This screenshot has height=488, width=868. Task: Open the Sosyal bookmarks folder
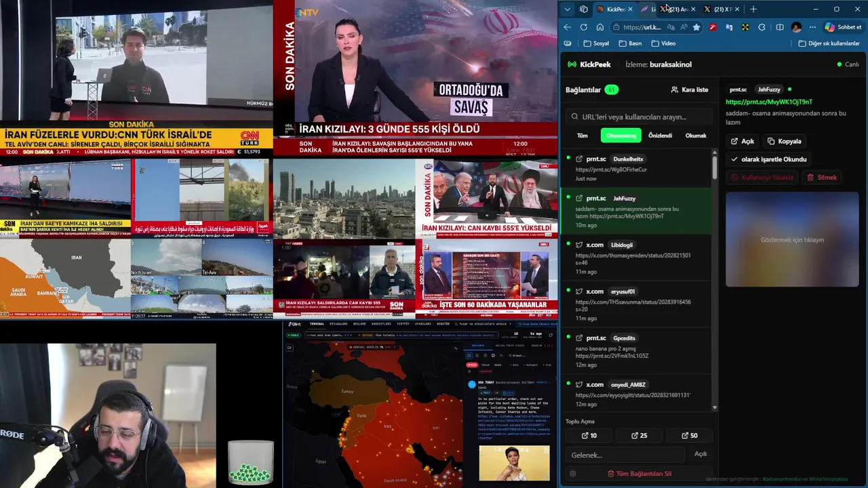pyautogui.click(x=596, y=43)
